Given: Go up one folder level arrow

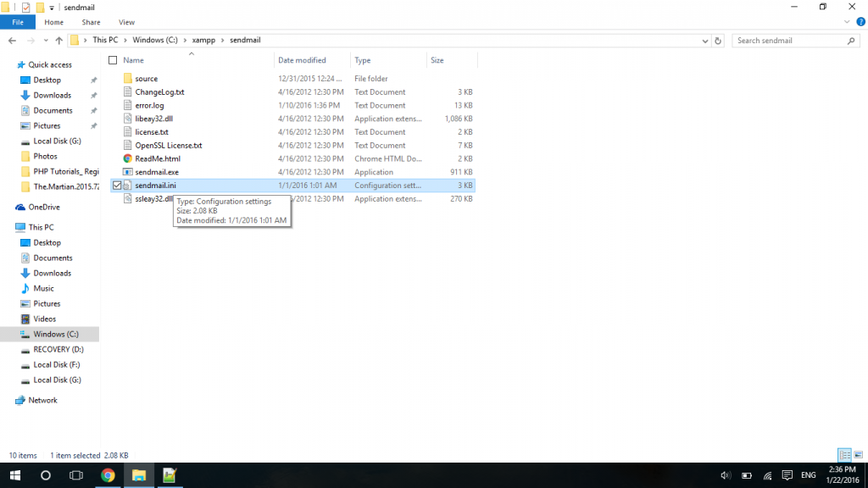Looking at the screenshot, I should 58,41.
